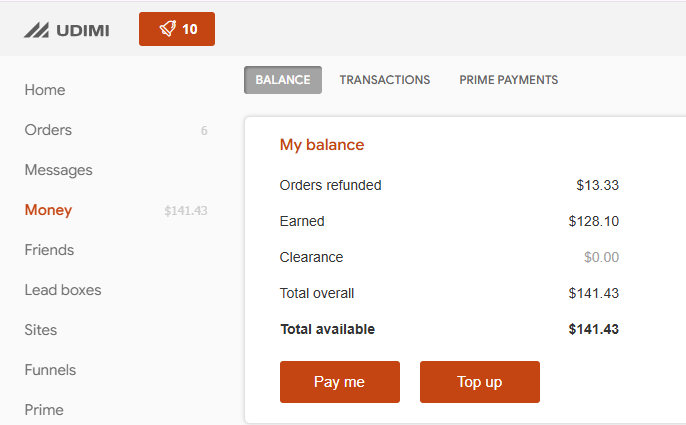Open the Friends page
686x425 pixels.
[49, 250]
